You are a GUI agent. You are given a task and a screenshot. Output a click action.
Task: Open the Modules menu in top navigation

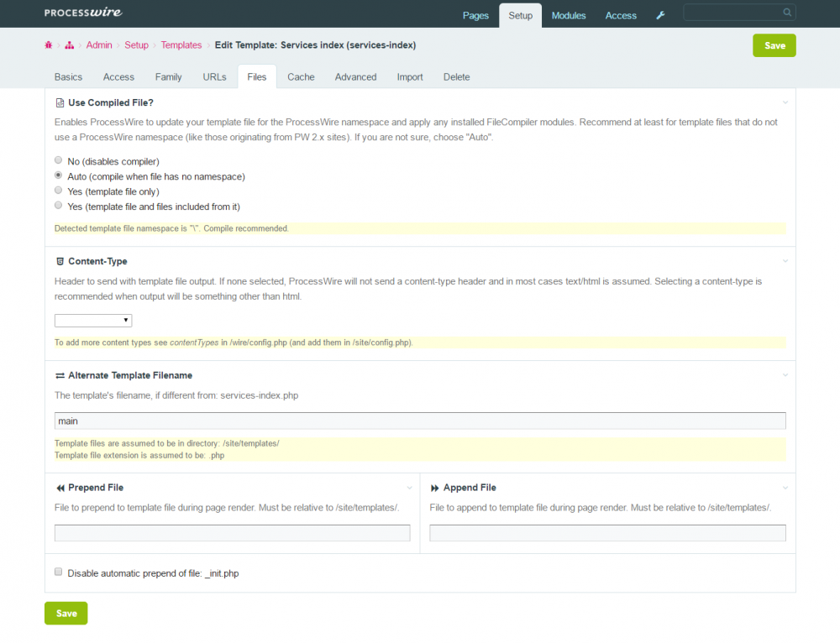[x=569, y=15]
